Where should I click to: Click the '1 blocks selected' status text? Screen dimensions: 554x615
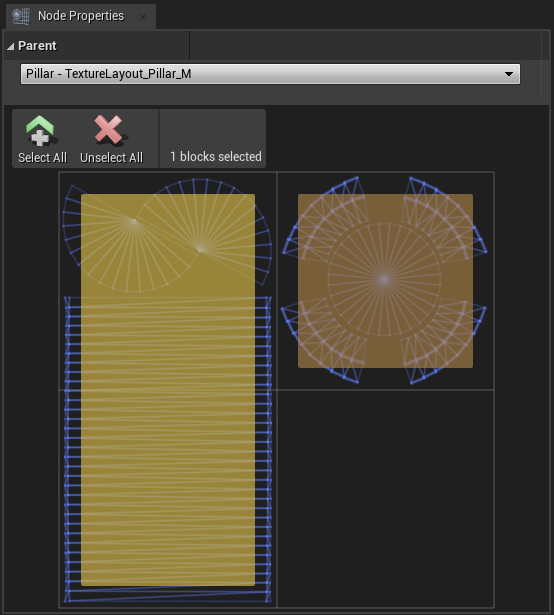click(216, 156)
